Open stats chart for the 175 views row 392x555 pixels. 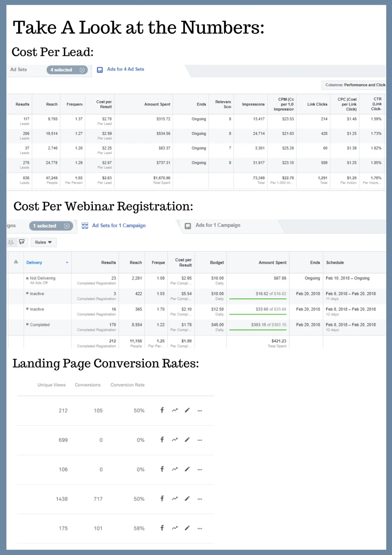click(175, 528)
